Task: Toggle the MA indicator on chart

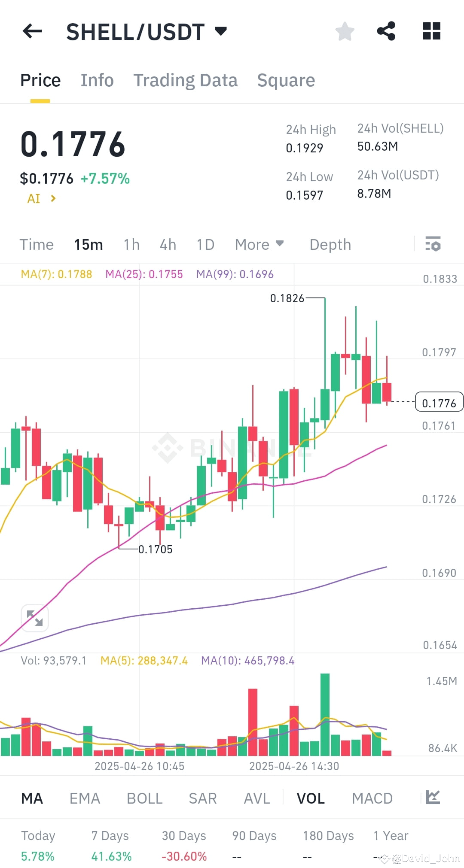Action: (x=32, y=798)
